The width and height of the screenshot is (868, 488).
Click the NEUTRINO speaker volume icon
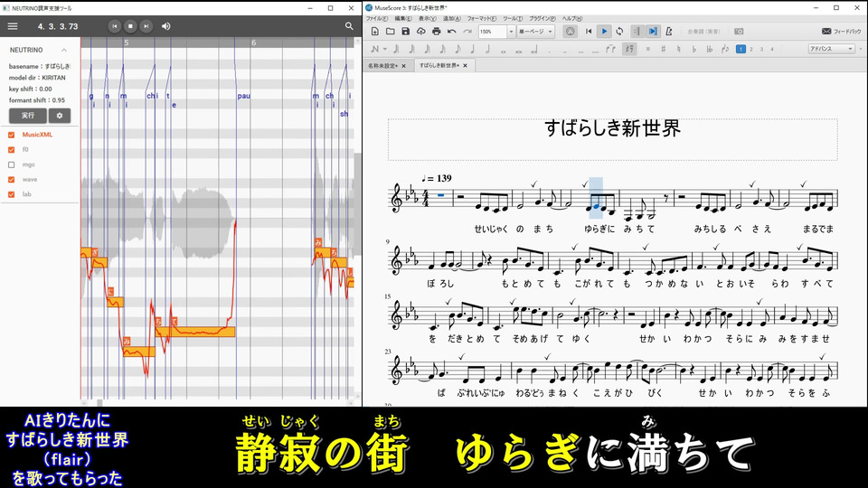[165, 26]
